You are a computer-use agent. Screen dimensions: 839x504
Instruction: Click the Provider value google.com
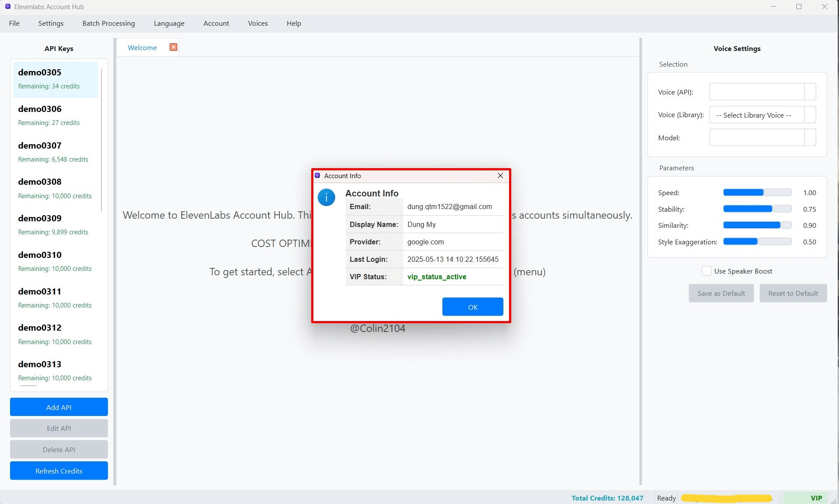tap(425, 242)
